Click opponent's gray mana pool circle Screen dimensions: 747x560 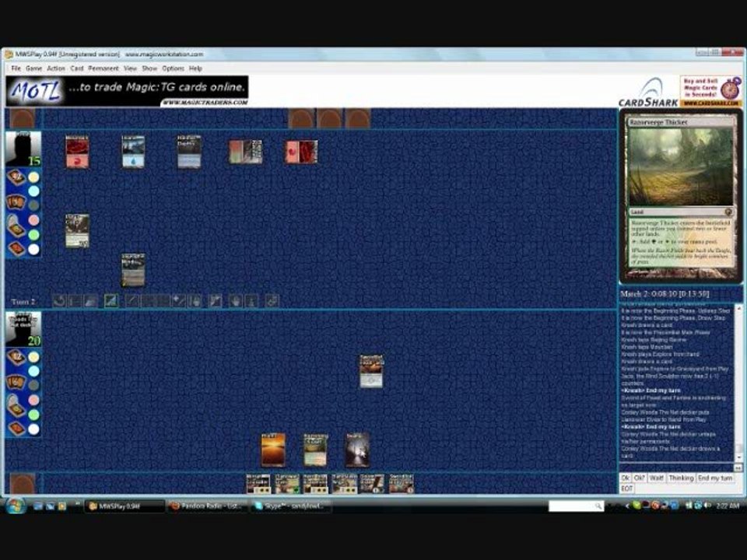[x=33, y=205]
